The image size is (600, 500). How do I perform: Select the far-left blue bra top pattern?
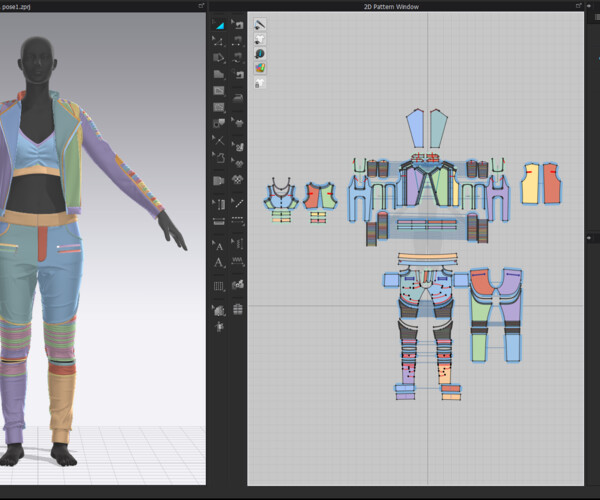(x=281, y=197)
